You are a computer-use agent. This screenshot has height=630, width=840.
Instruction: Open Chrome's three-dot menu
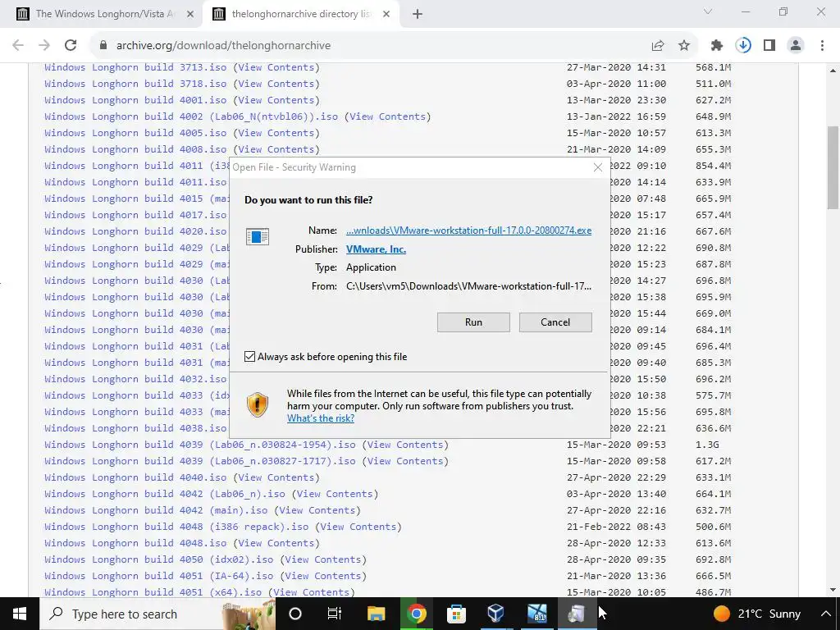pyautogui.click(x=822, y=46)
